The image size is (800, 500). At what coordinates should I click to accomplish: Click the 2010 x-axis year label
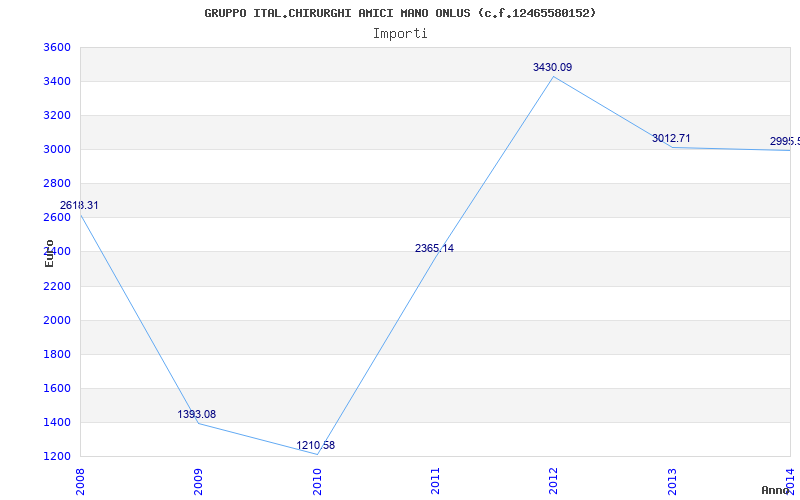coord(317,481)
